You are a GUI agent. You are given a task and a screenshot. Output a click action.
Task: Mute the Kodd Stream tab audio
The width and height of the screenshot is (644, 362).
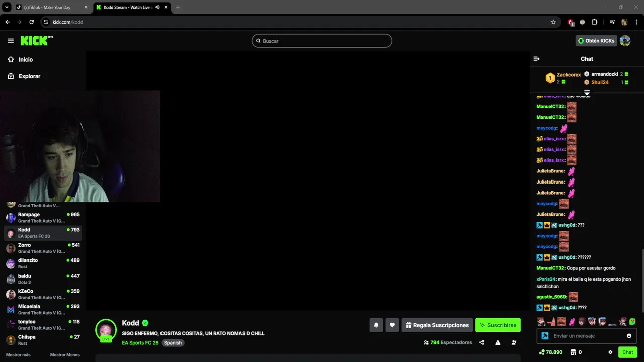[157, 7]
